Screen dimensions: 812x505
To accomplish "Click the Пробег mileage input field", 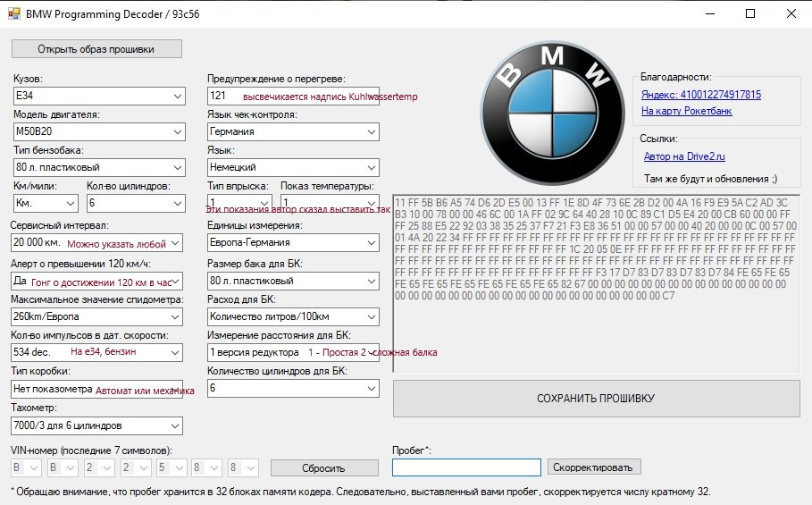I will pyautogui.click(x=466, y=467).
